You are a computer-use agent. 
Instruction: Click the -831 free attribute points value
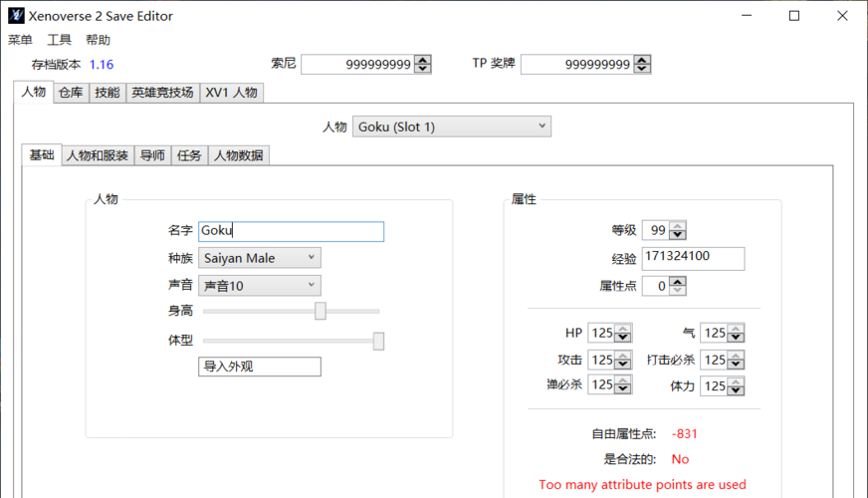click(684, 433)
